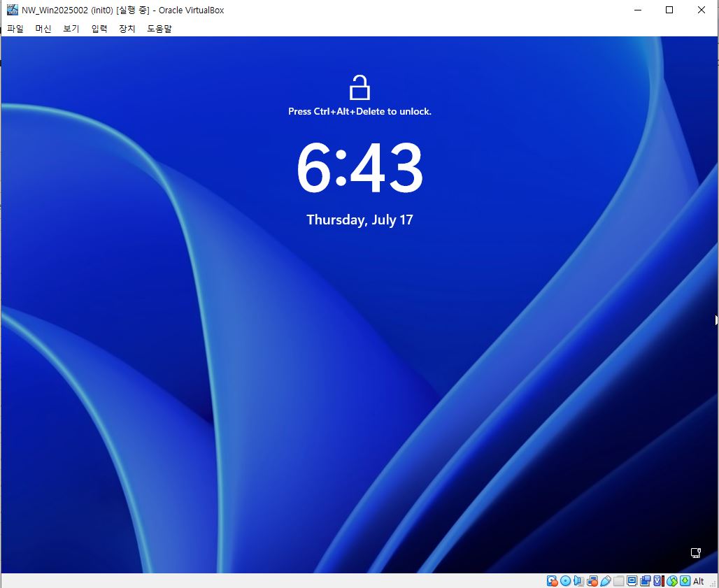
Task: Click the keyboard capture arrow icon
Action: tap(685, 581)
